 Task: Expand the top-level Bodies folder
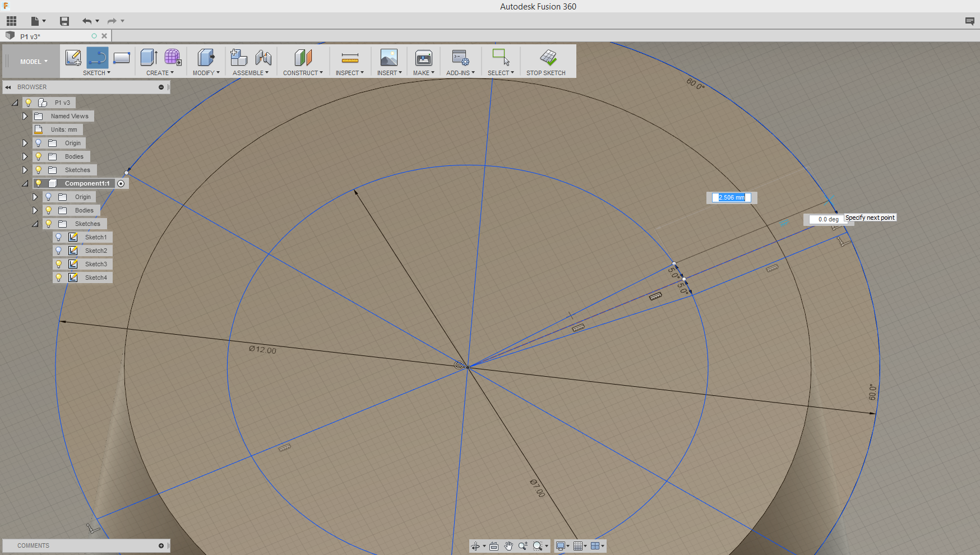[x=25, y=156]
